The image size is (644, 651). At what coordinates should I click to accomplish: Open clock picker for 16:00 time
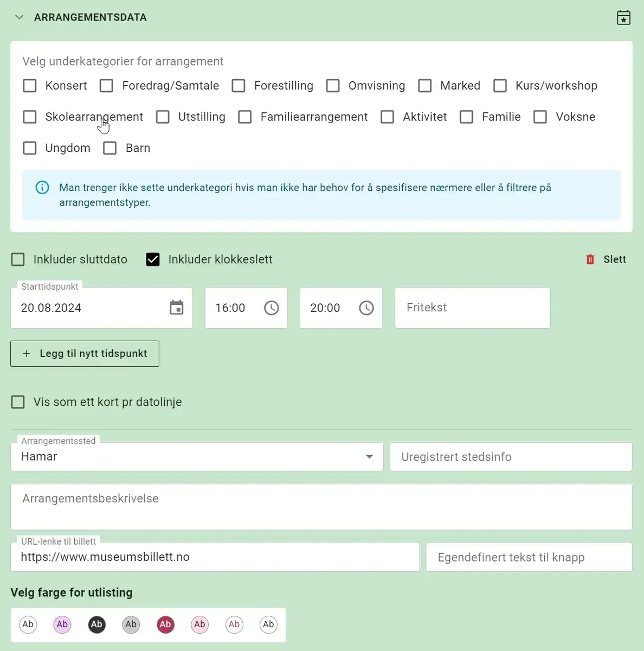point(271,308)
